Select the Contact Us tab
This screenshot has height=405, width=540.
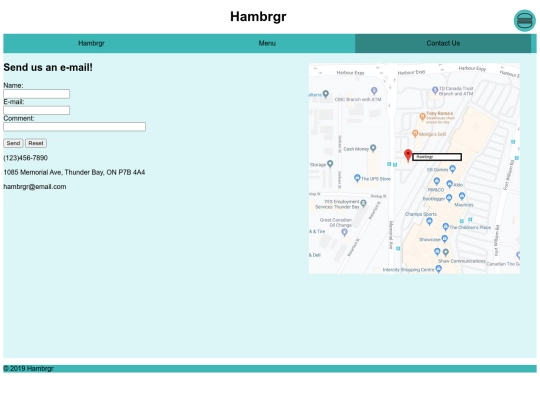(x=443, y=43)
